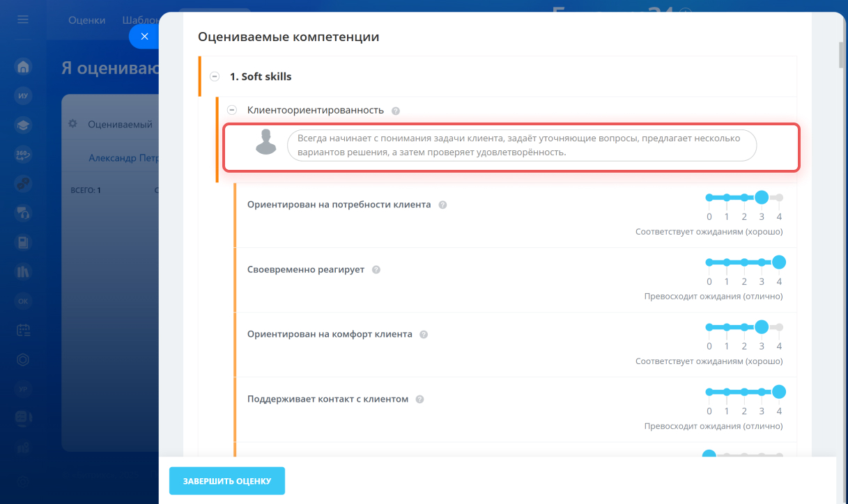Show the hint for Своевременно реагирует
Viewport: 848px width, 504px height.
(x=376, y=270)
